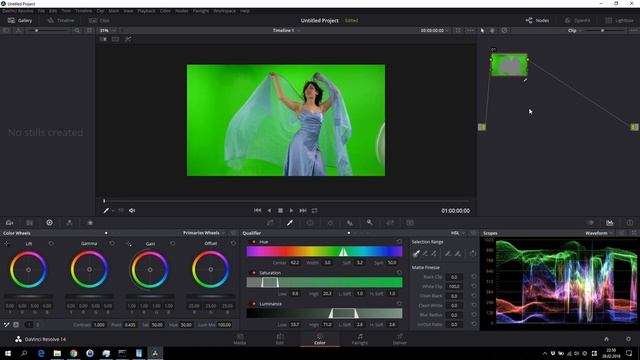Screen dimensions: 640x360
Task: Toggle the Nodes panel
Action: coord(537,20)
